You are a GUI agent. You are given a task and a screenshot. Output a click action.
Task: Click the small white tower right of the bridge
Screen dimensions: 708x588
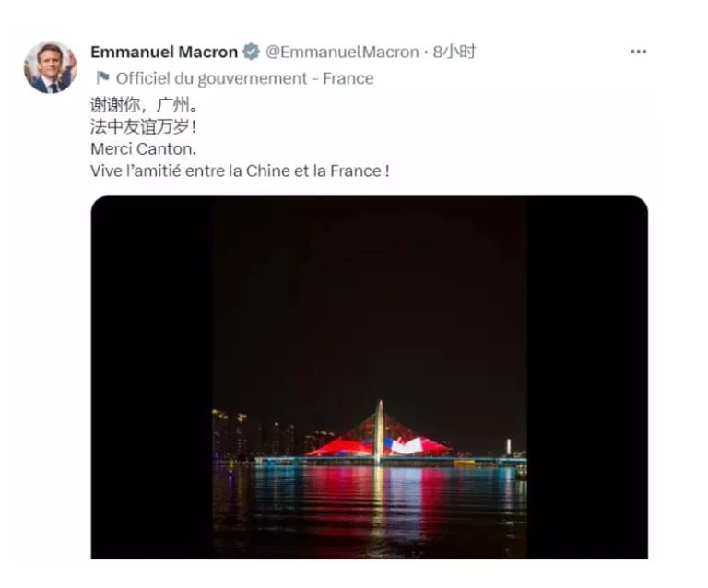tap(509, 447)
